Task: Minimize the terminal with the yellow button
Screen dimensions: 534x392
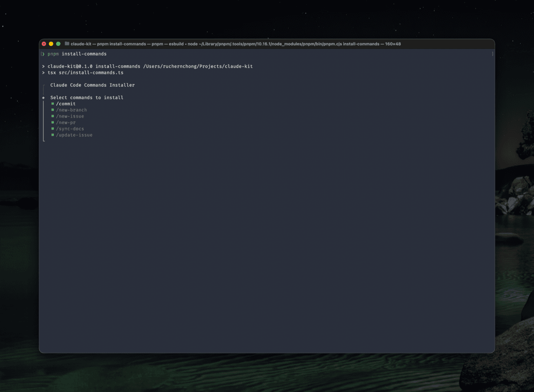Action: (51, 44)
